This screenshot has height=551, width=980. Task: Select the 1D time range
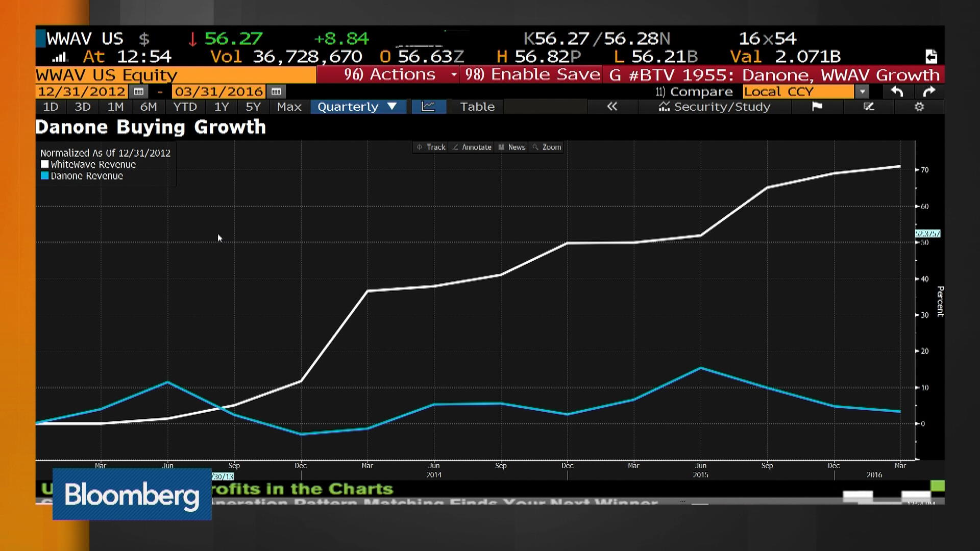point(51,107)
